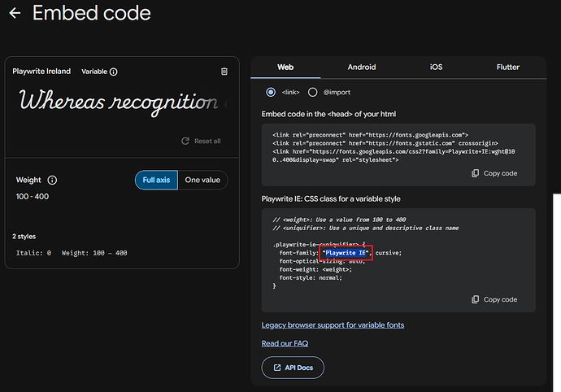Click the Whereas recognition font preview text
This screenshot has width=561, height=392.
[119, 102]
